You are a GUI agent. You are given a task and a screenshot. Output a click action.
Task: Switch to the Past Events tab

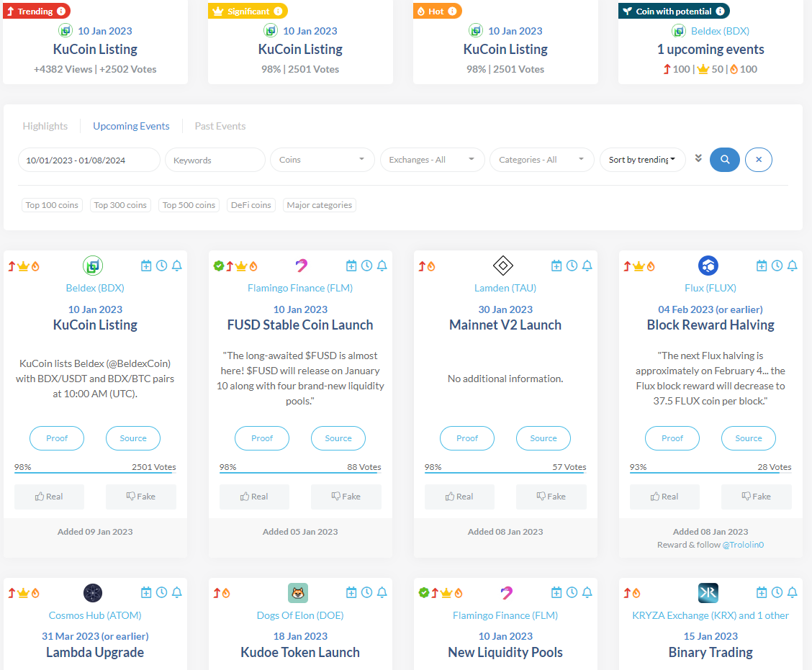(220, 126)
